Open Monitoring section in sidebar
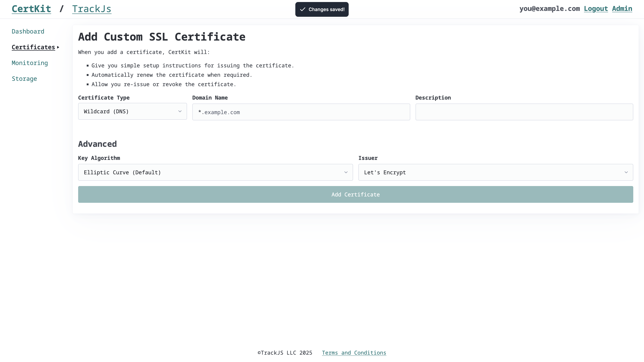This screenshot has width=644, height=362. [30, 63]
